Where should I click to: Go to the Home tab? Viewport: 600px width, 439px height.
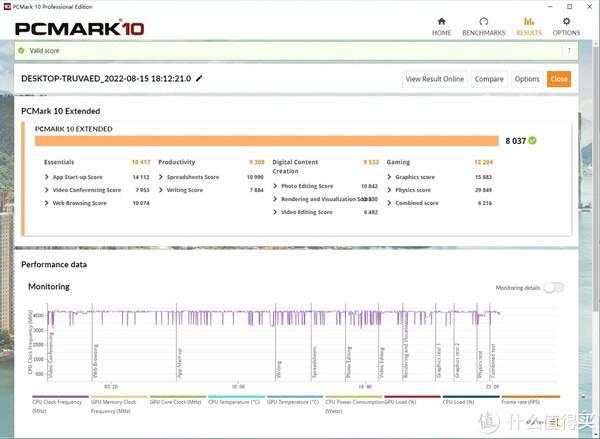tap(441, 27)
